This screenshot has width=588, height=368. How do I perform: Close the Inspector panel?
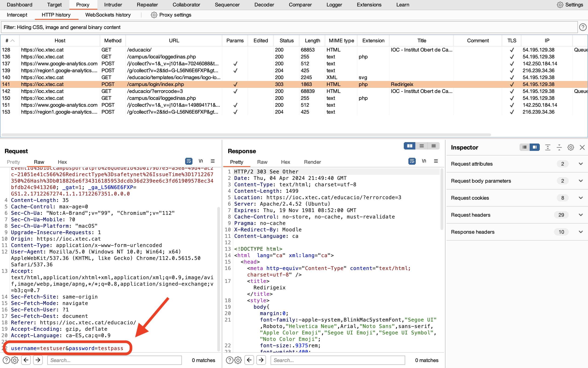(x=582, y=147)
